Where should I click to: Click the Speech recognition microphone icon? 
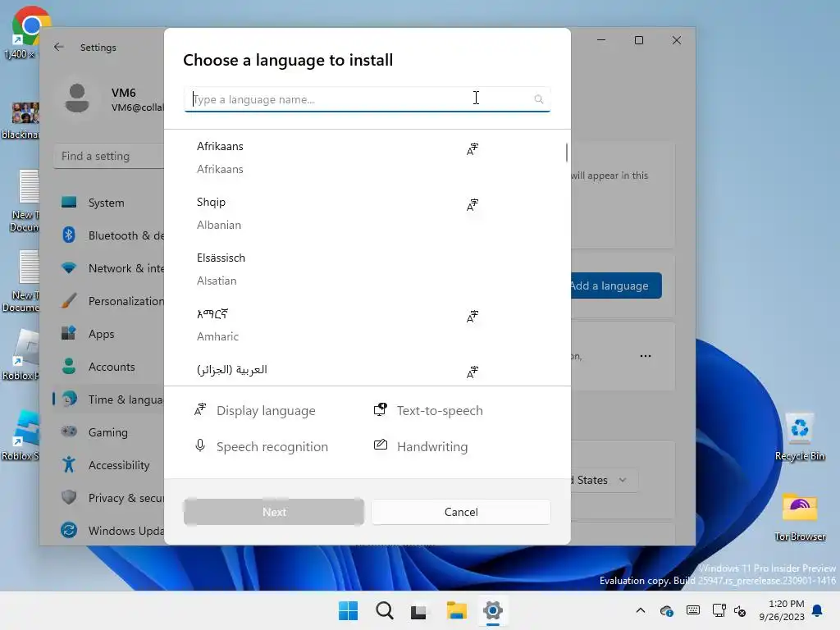click(x=200, y=445)
